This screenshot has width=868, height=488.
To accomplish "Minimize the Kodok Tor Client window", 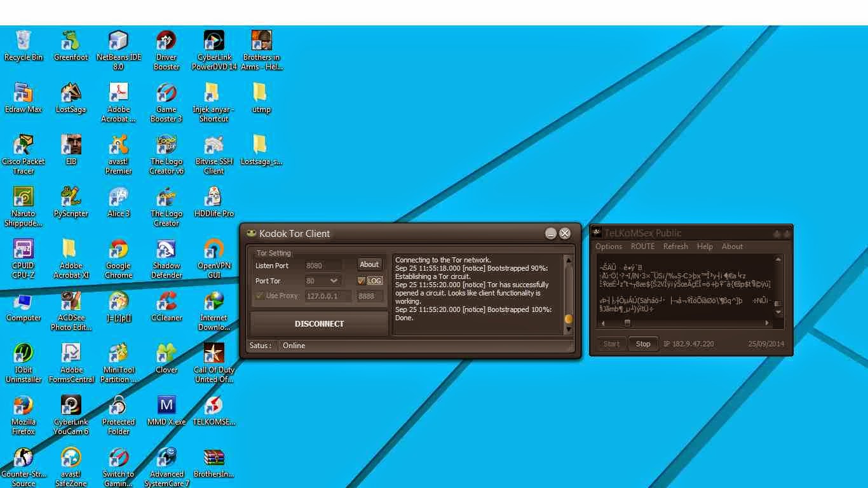I will (x=551, y=233).
